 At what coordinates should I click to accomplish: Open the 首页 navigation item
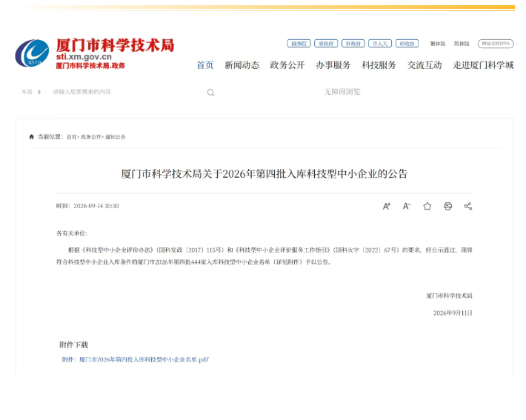click(205, 65)
